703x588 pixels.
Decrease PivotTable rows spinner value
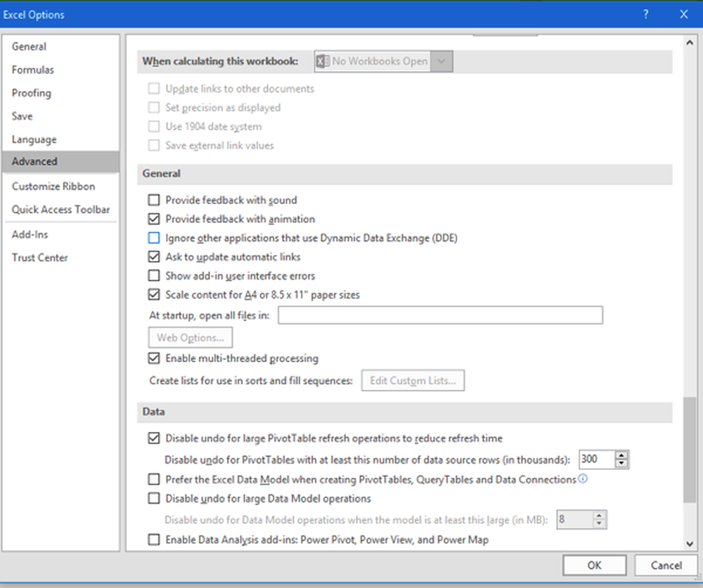621,464
